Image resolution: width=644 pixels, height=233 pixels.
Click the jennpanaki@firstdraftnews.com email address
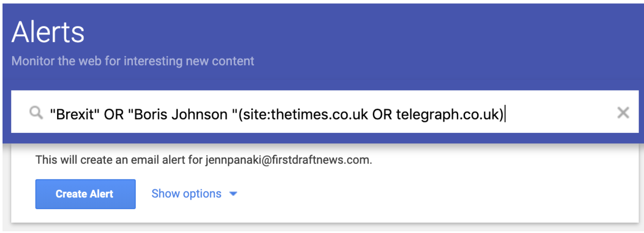(288, 160)
